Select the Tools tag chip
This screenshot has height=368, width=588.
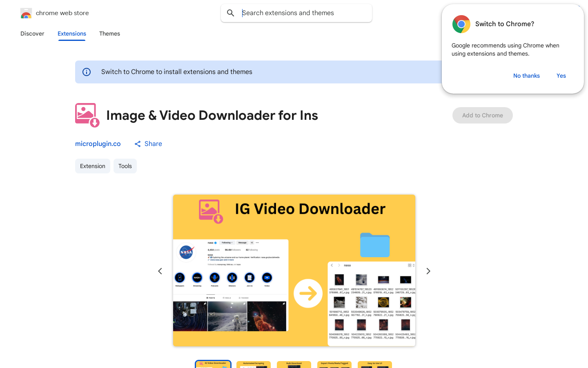tap(125, 166)
